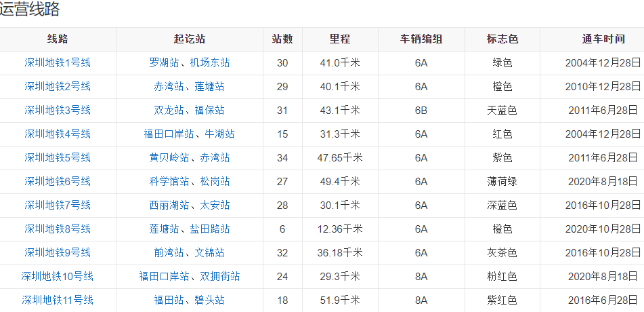Click the 盐田路站 station link
This screenshot has height=312, width=644.
click(210, 229)
